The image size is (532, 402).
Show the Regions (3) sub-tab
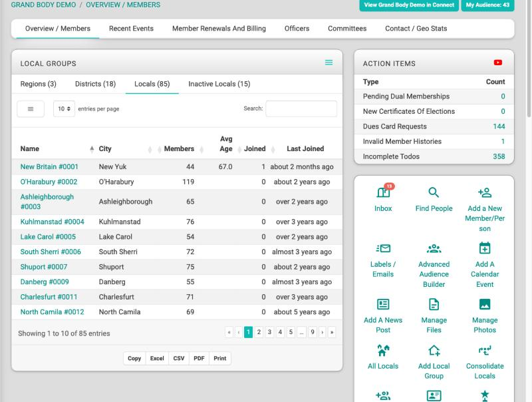39,84
